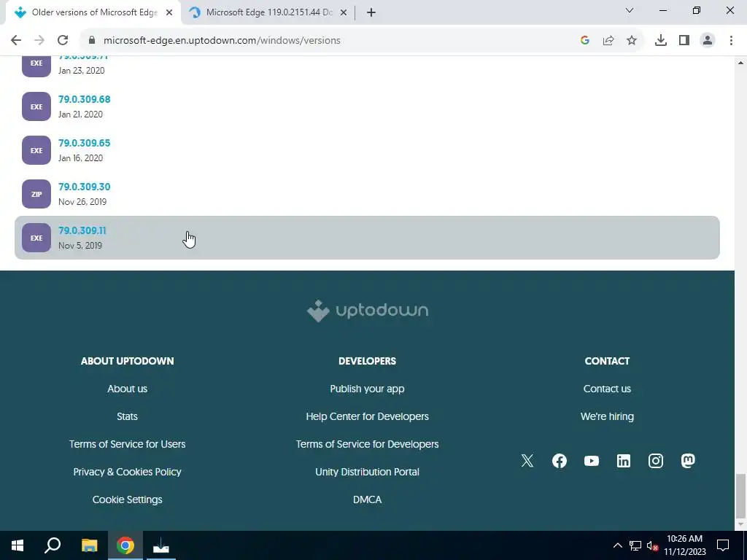Screen dimensions: 747x560
Task: View site information lock icon
Action: pos(92,41)
